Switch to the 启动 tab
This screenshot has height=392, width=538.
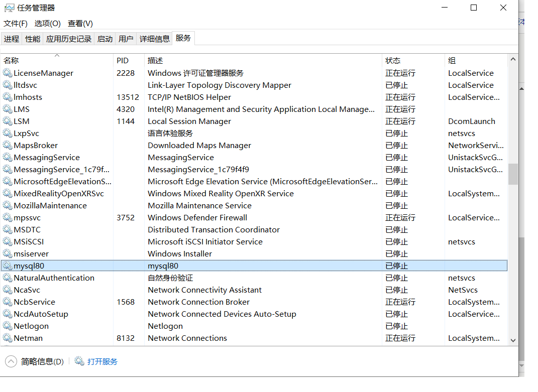point(104,39)
